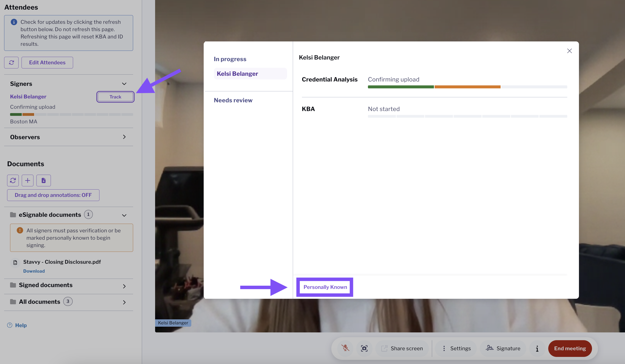The image size is (625, 364).
Task: Expand the Signed documents chevron
Action: click(124, 286)
